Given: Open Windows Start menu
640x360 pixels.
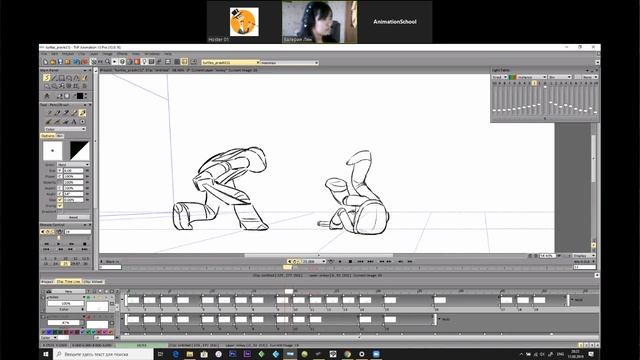Looking at the screenshot, I should 46,354.
